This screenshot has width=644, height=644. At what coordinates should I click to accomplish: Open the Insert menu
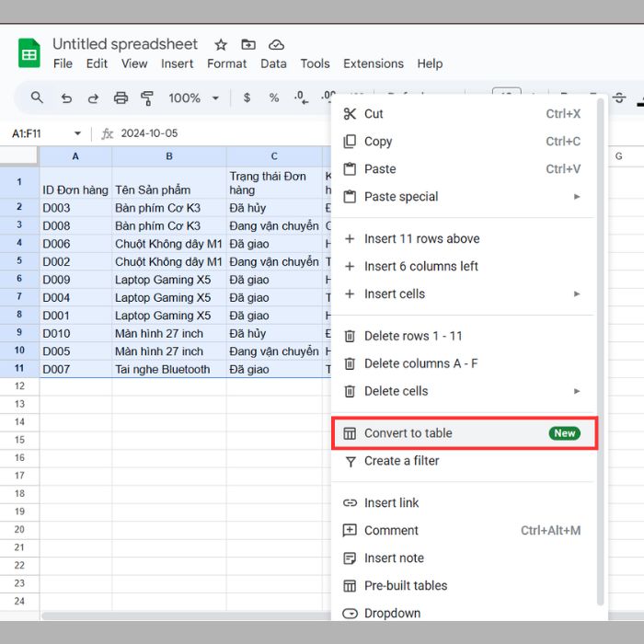point(177,63)
